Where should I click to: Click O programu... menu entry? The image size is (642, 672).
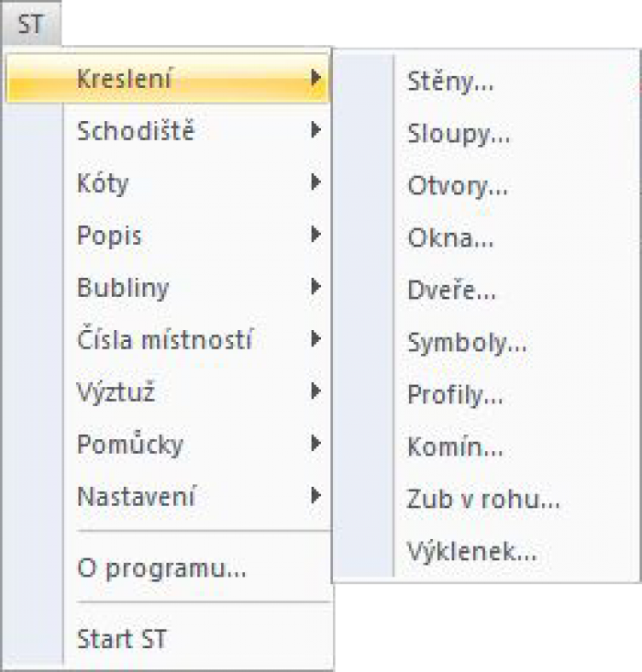[x=161, y=568]
